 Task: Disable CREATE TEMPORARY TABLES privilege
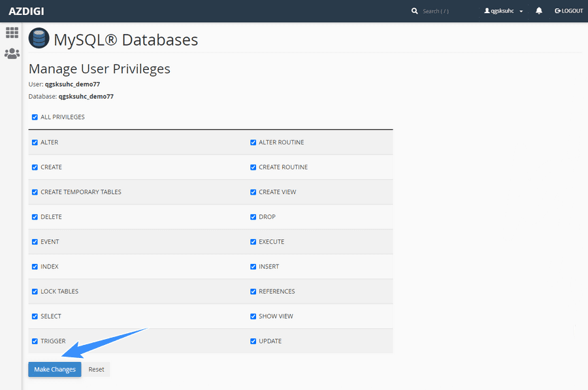(x=35, y=192)
